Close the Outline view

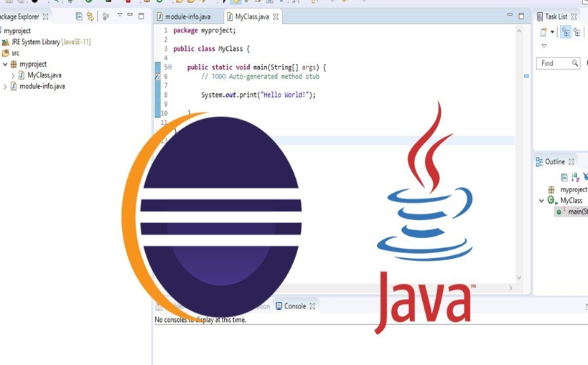tap(571, 162)
